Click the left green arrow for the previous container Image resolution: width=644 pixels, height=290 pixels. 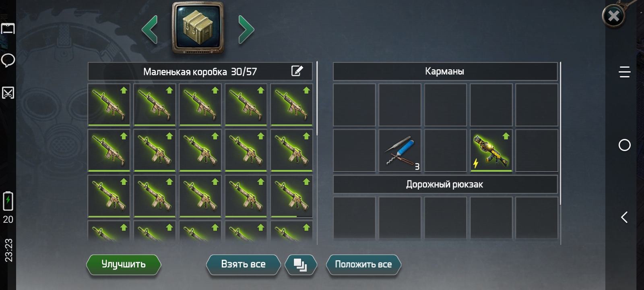(149, 29)
